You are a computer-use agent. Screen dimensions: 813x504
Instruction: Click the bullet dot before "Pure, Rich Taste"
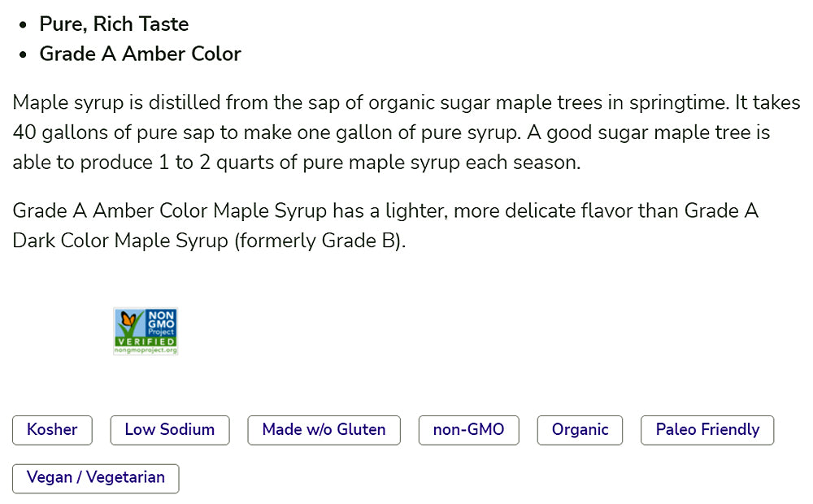[24, 24]
